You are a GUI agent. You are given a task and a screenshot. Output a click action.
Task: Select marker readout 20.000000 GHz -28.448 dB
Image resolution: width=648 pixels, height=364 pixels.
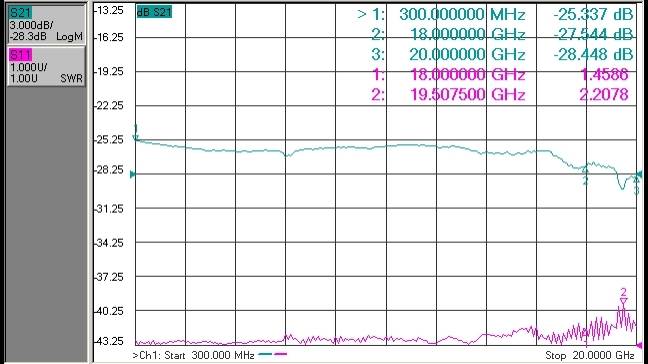click(502, 54)
